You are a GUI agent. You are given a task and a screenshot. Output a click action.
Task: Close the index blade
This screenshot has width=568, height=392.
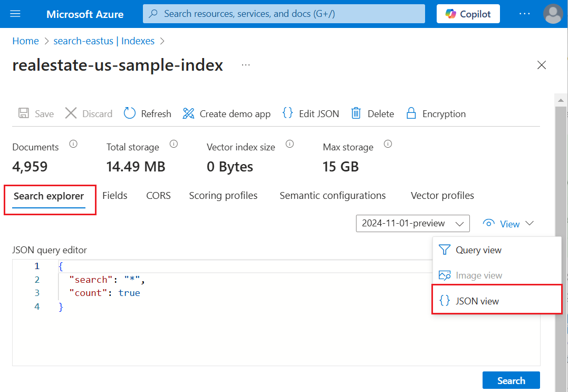click(x=542, y=65)
